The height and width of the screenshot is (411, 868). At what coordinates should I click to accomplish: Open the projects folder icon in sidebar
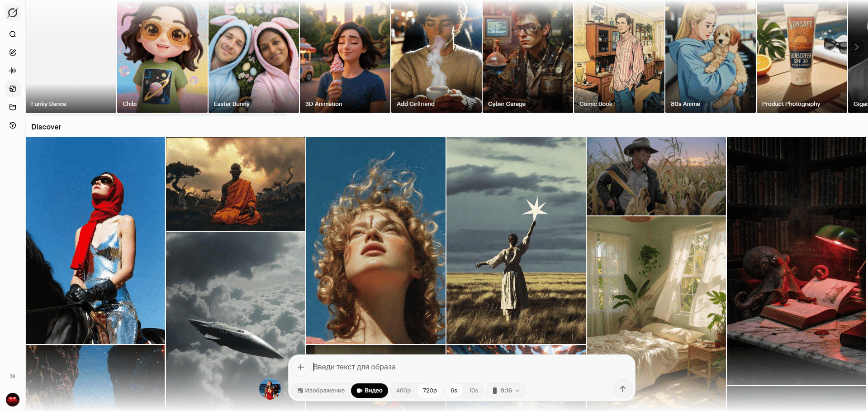tap(13, 107)
